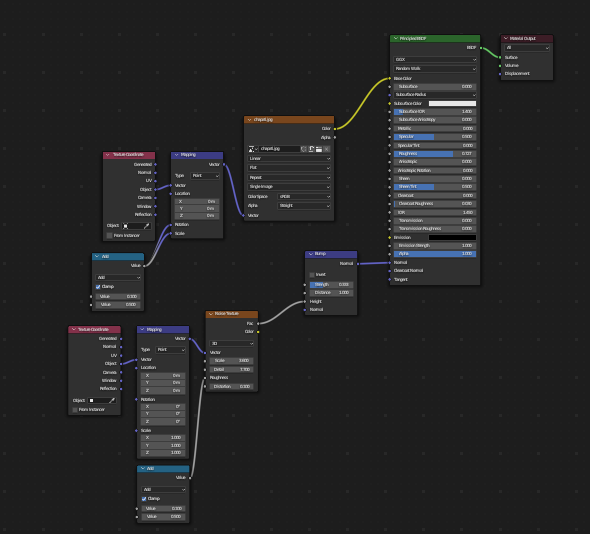Open the 3D dimensions dropdown in Noise Texture

coord(231,344)
